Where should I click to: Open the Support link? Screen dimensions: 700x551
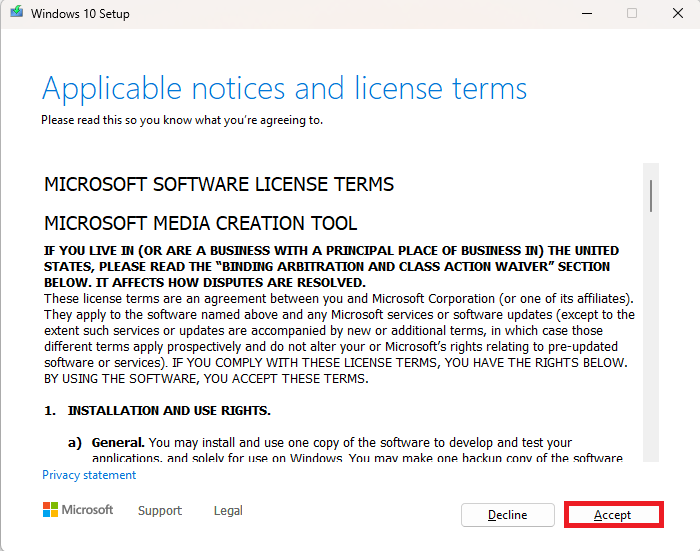click(160, 510)
